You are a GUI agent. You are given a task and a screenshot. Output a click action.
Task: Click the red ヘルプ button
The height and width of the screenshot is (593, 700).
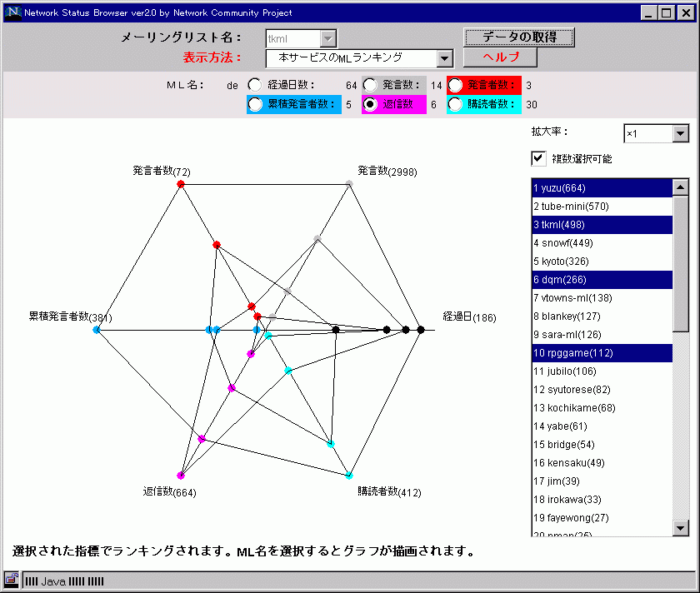[500, 57]
